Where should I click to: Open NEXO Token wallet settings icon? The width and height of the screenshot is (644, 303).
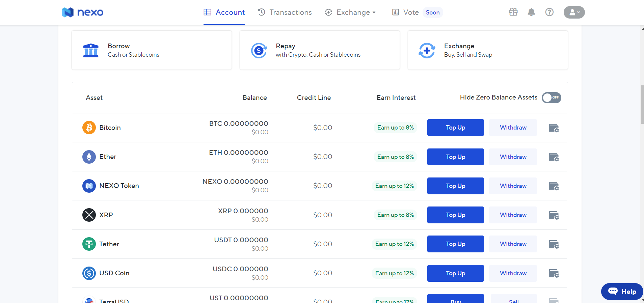(x=554, y=186)
